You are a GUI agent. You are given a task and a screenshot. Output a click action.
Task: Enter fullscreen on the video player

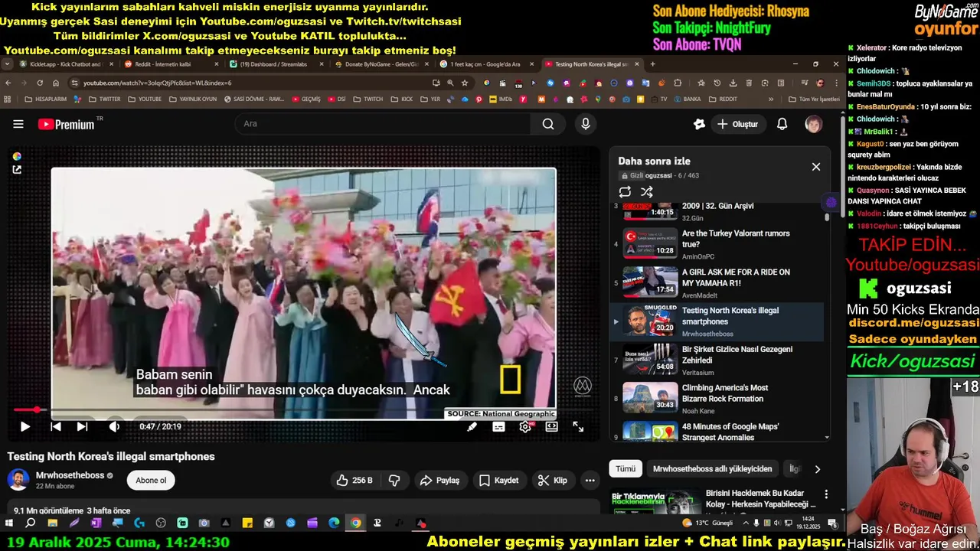578,427
